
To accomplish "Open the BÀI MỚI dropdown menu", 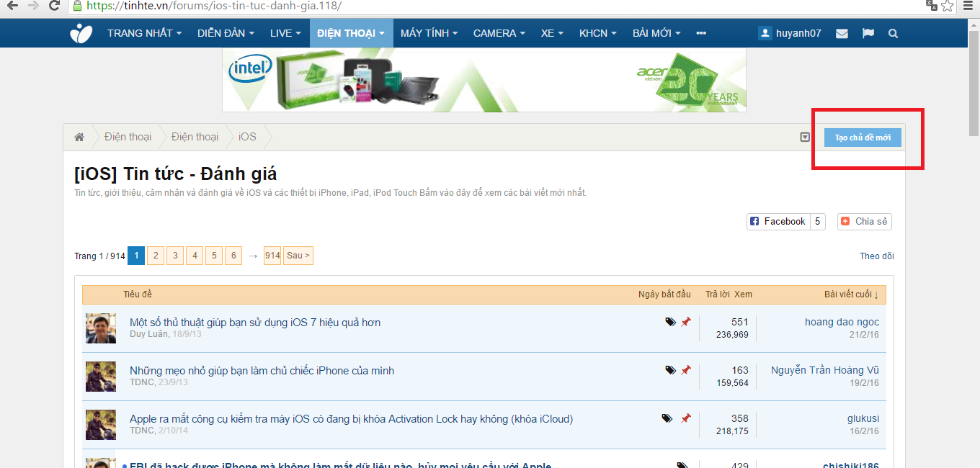I will (x=656, y=33).
